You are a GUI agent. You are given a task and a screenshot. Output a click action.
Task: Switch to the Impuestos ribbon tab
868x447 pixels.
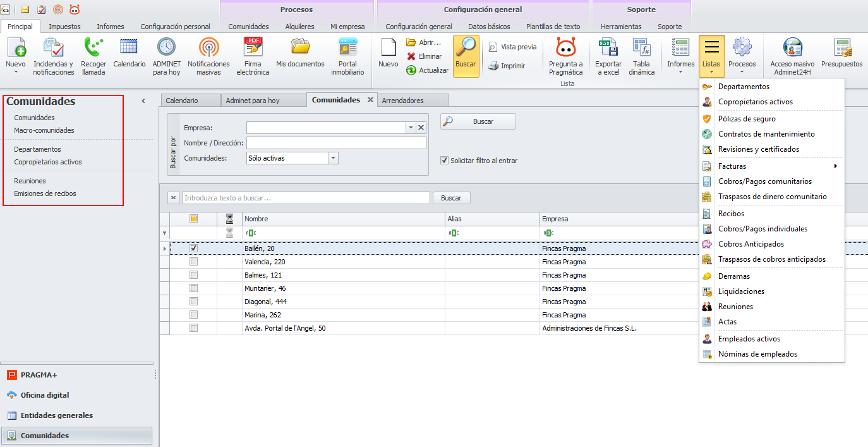click(64, 27)
